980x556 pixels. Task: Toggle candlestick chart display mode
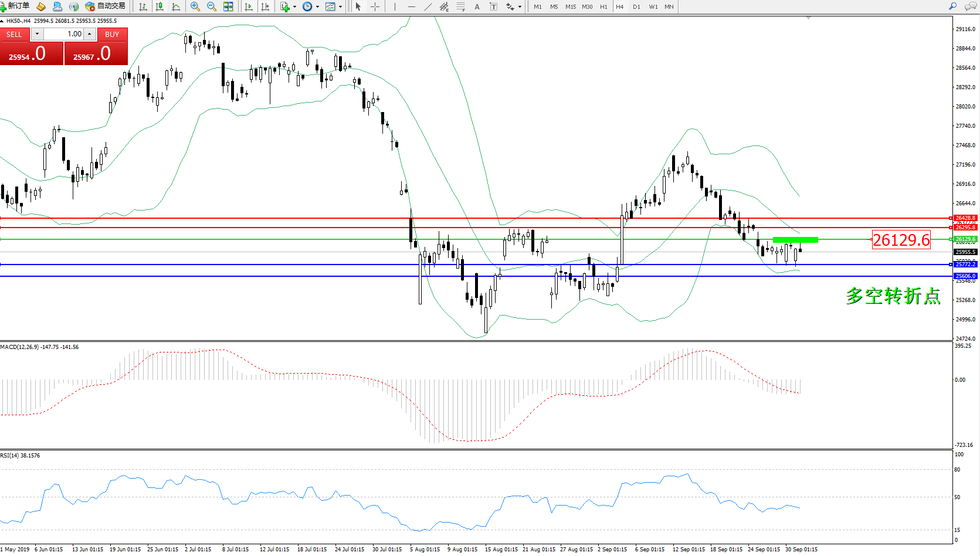point(160,6)
